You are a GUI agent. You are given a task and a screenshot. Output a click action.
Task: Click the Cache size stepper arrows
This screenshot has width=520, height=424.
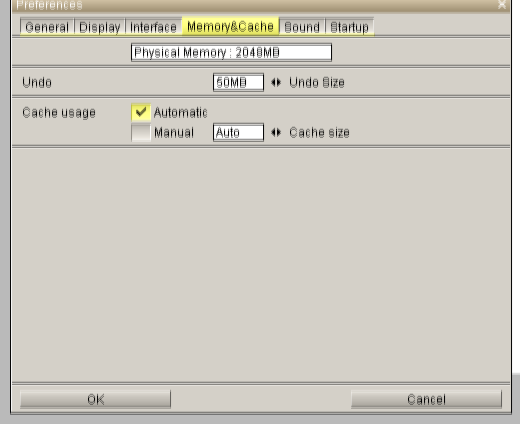click(276, 132)
